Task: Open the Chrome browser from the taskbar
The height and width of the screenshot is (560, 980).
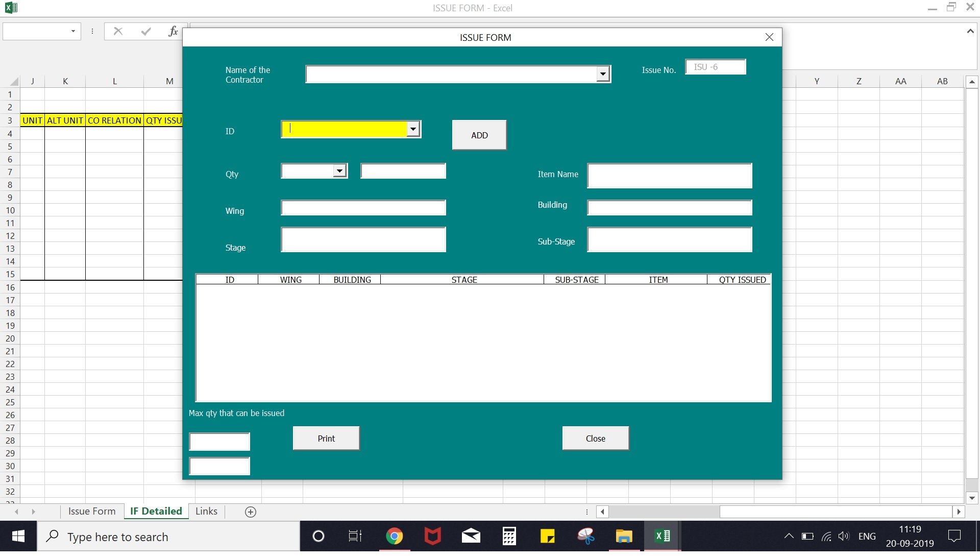Action: (x=394, y=536)
